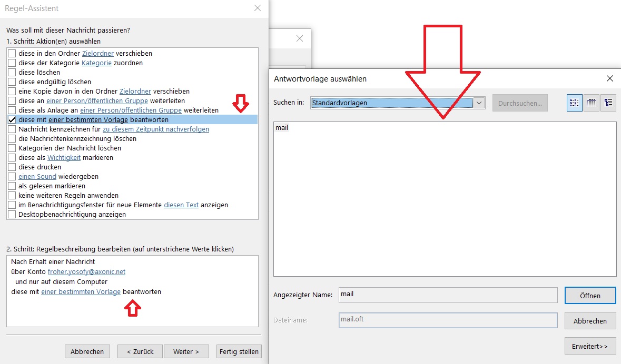Enable the 'diese löschen' checkbox
This screenshot has width=621, height=364.
(12, 73)
